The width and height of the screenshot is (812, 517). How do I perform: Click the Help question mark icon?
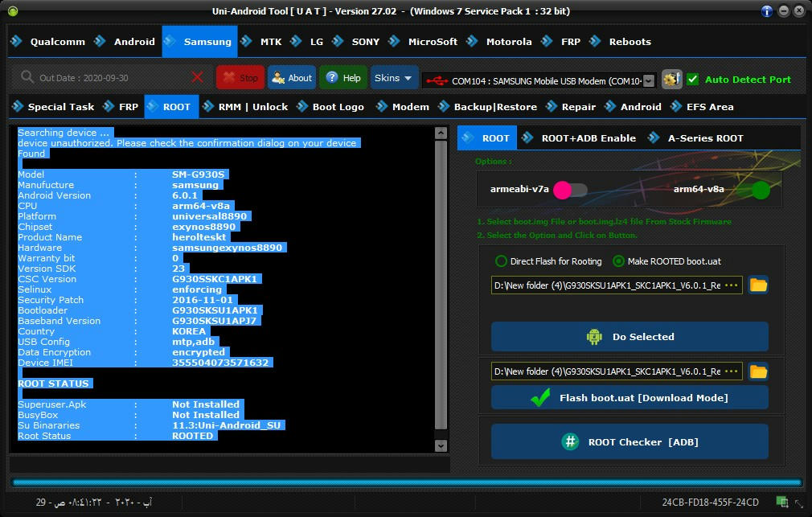click(333, 78)
